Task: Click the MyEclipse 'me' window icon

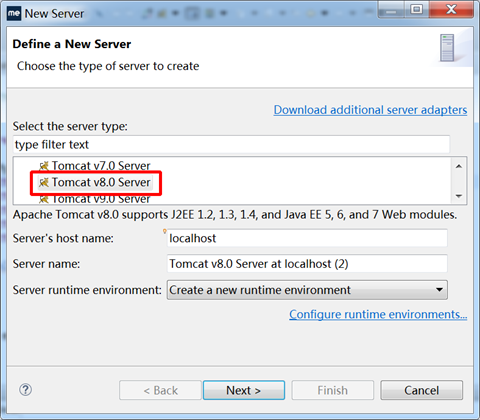Action: [14, 13]
